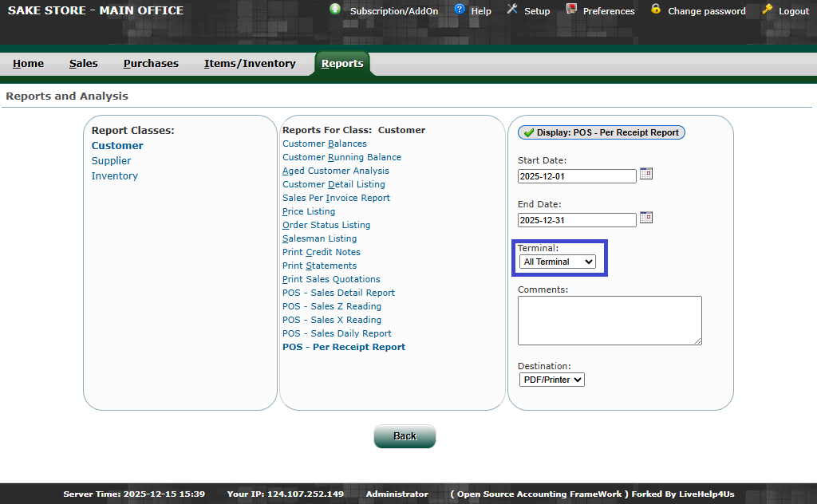Expand the Terminal dropdown
The width and height of the screenshot is (817, 504).
click(557, 262)
